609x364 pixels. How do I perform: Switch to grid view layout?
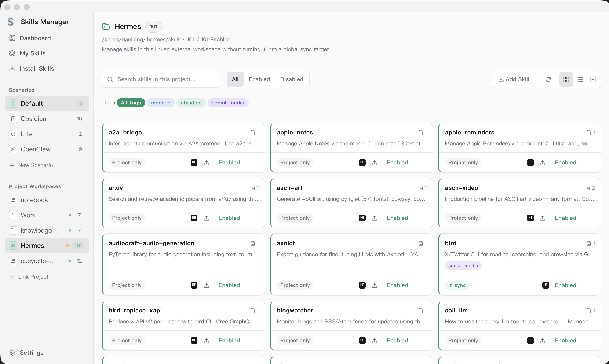[x=566, y=79]
